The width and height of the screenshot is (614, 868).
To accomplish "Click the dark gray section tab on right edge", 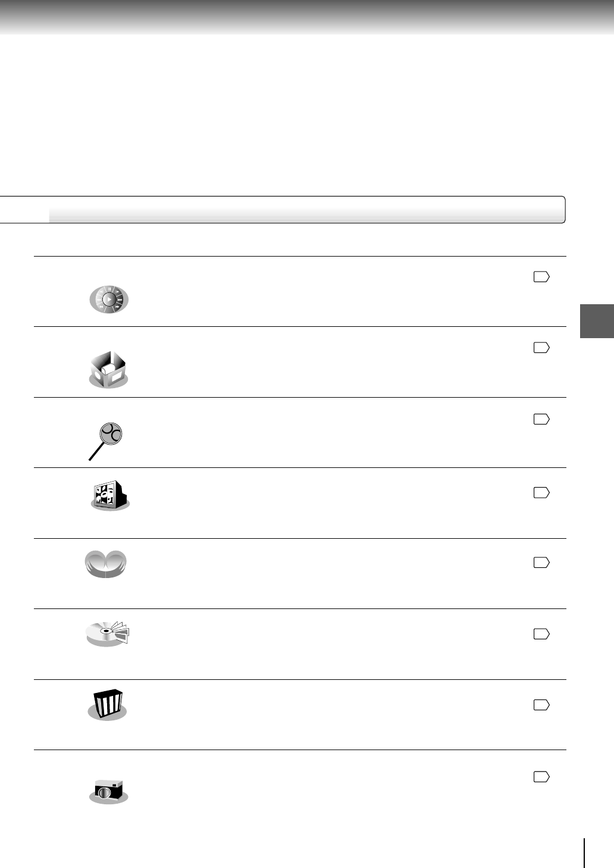I will tap(597, 321).
